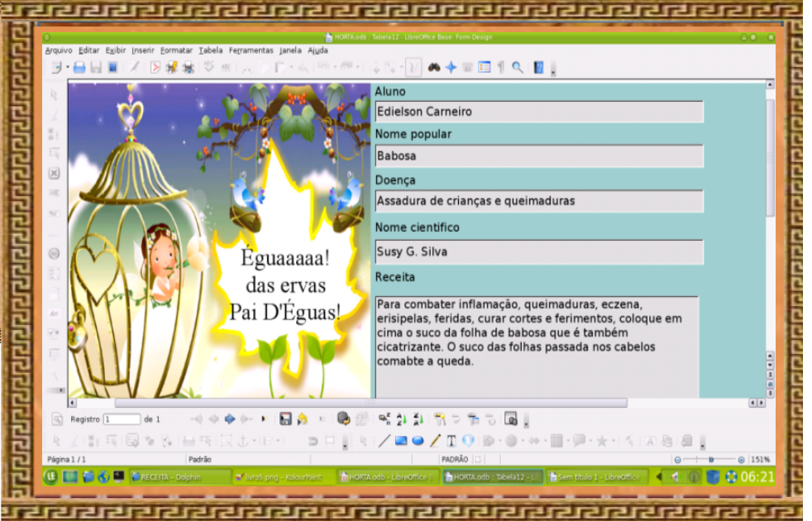Click the Nome científico field Susy G. Silva
Viewport: 812px width, 521px height.
tap(539, 251)
